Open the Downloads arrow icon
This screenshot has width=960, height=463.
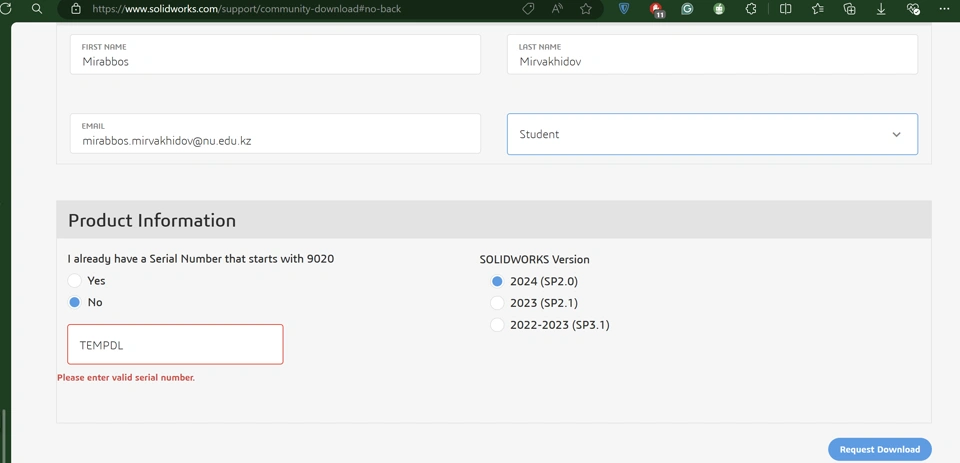pyautogui.click(x=881, y=9)
